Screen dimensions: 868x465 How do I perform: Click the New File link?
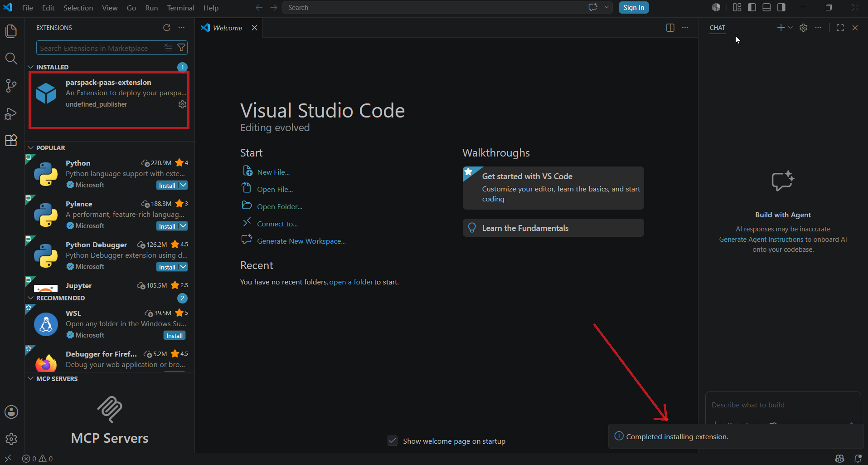pyautogui.click(x=273, y=172)
